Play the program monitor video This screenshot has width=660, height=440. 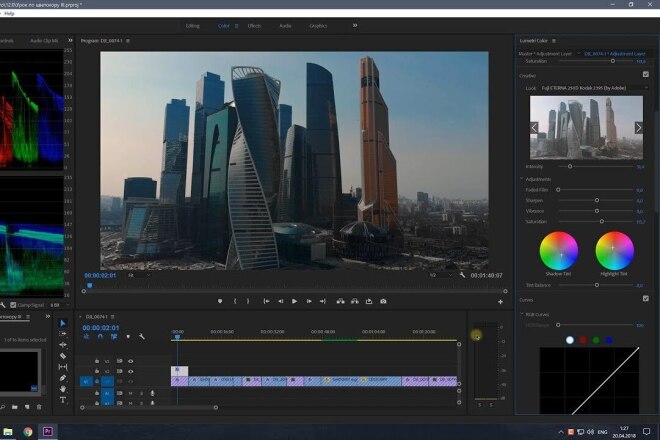pos(294,301)
